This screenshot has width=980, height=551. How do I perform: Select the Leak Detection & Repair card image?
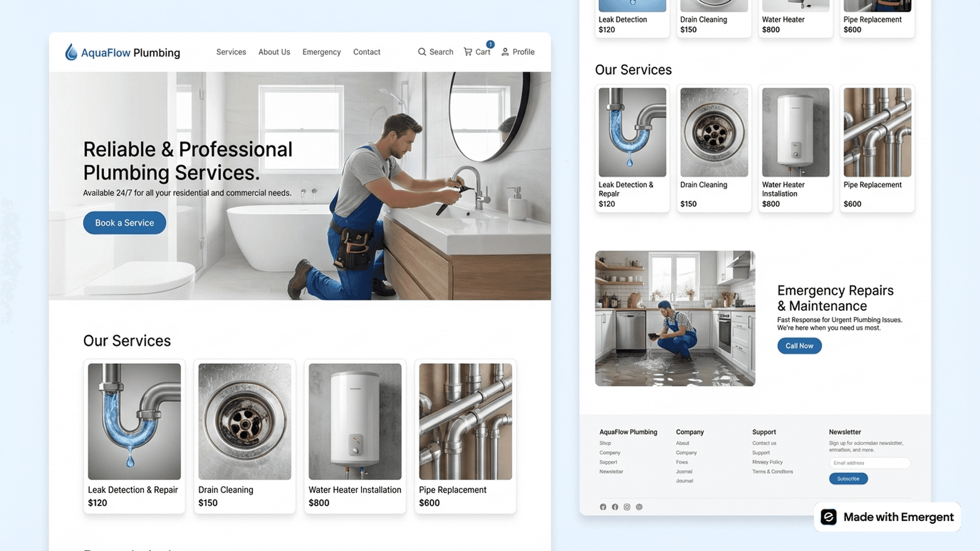click(134, 421)
